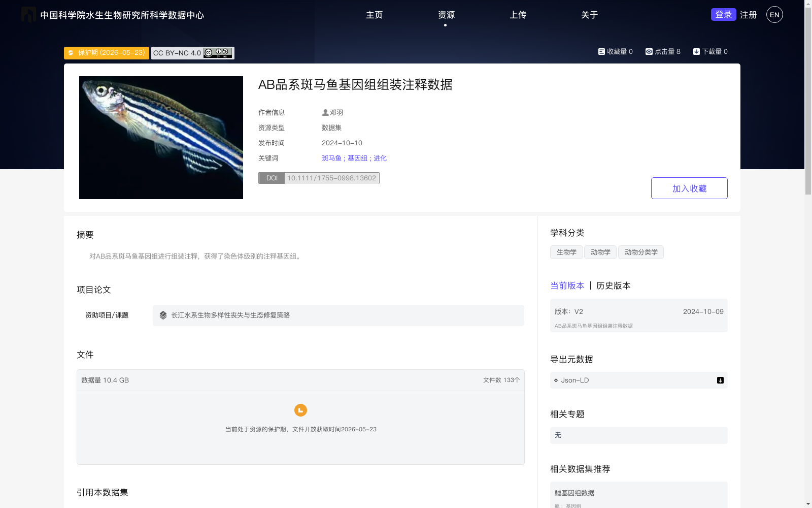Select the 生物学 subject tag
Image resolution: width=812 pixels, height=508 pixels.
click(566, 252)
